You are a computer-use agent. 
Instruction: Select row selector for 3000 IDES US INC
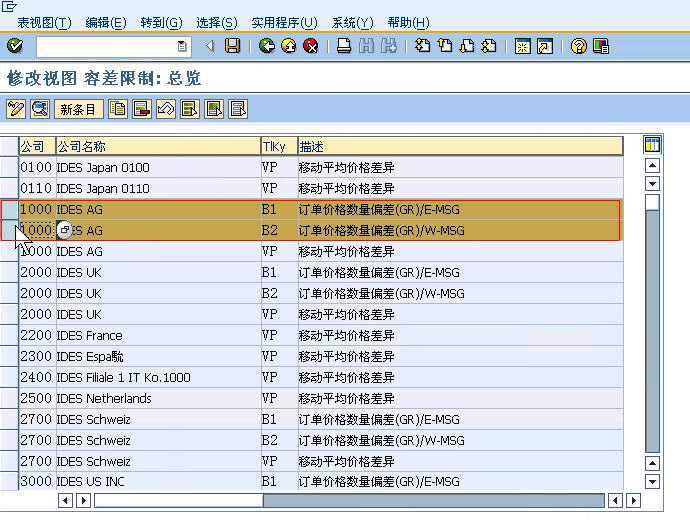(x=9, y=482)
